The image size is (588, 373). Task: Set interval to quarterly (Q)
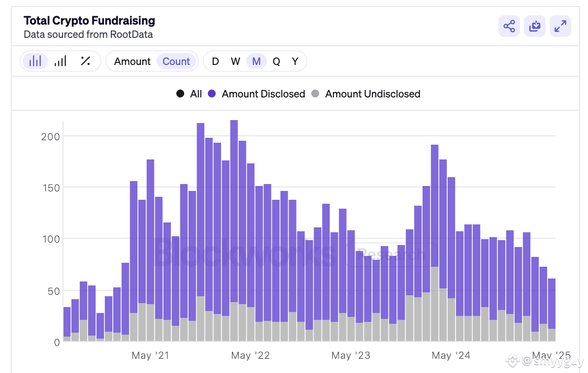coord(276,62)
